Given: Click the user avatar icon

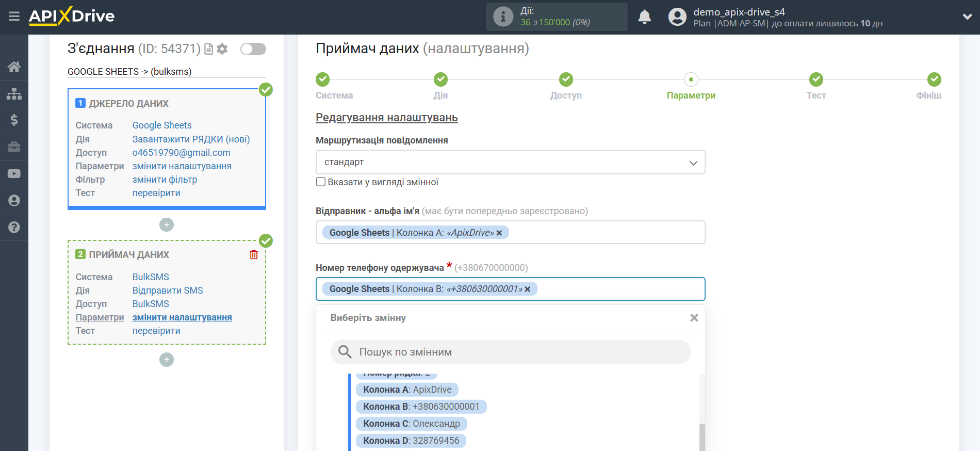Looking at the screenshot, I should coord(677,17).
